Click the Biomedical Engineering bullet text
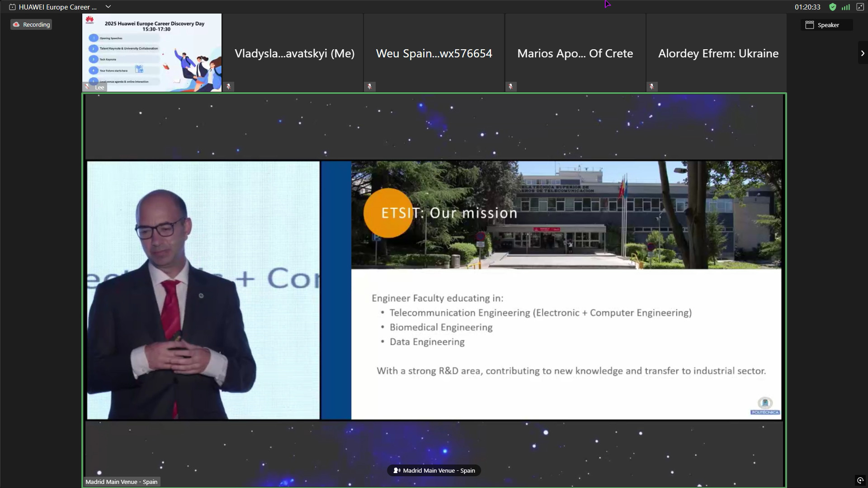868x488 pixels. click(x=441, y=327)
